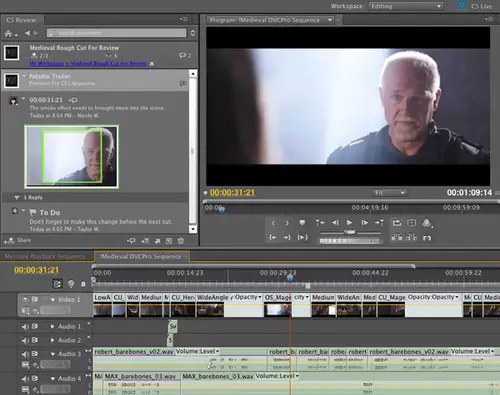Click Set In Point button in Program monitor
Image resolution: width=500 pixels, height=395 pixels.
(273, 223)
